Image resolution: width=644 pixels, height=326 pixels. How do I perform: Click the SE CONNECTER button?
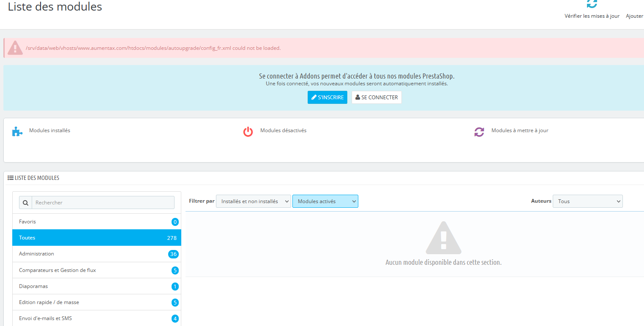377,97
